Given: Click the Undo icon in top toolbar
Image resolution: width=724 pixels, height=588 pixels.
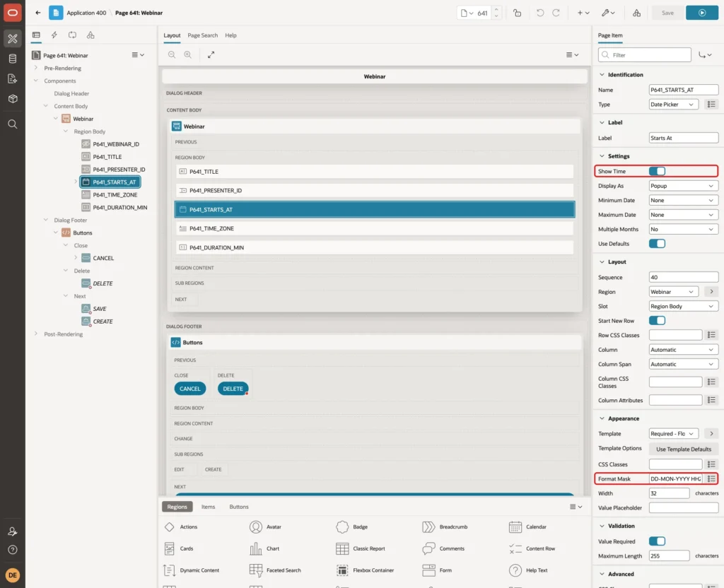Looking at the screenshot, I should 539,13.
